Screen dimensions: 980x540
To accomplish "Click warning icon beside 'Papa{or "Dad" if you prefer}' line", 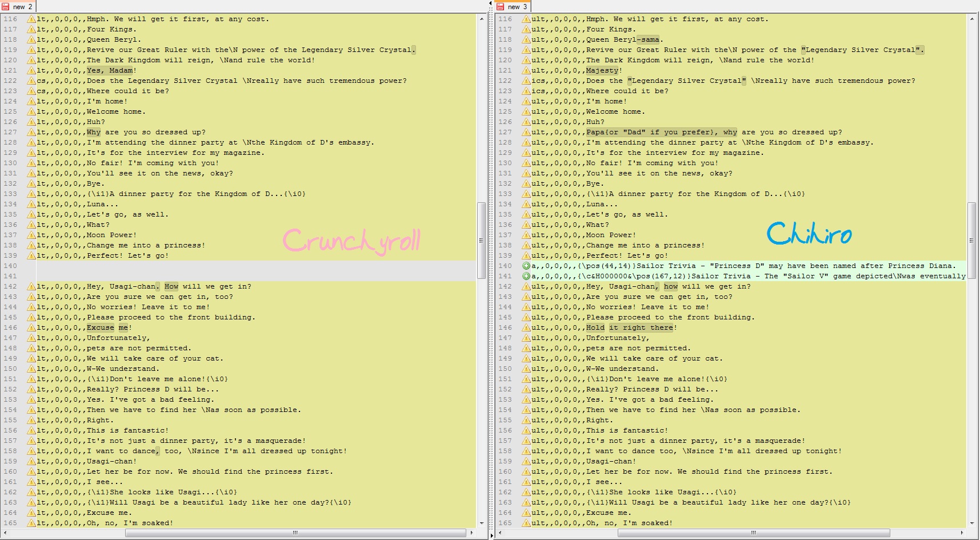I will [526, 132].
